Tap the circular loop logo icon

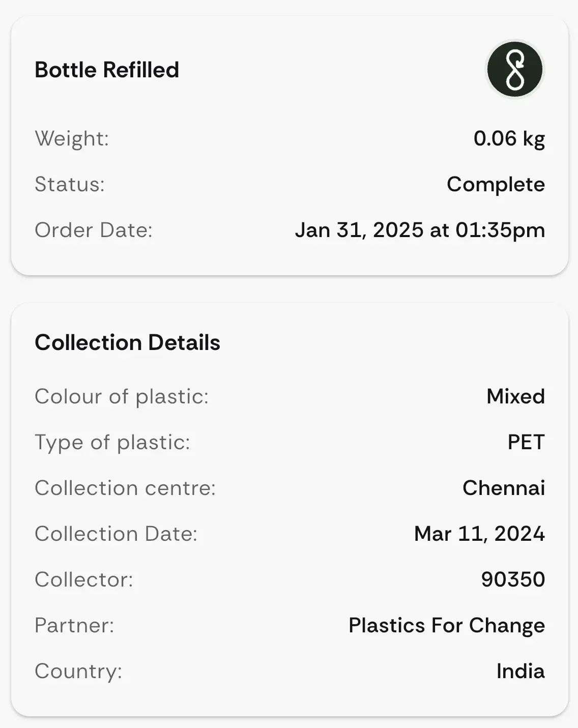point(515,69)
